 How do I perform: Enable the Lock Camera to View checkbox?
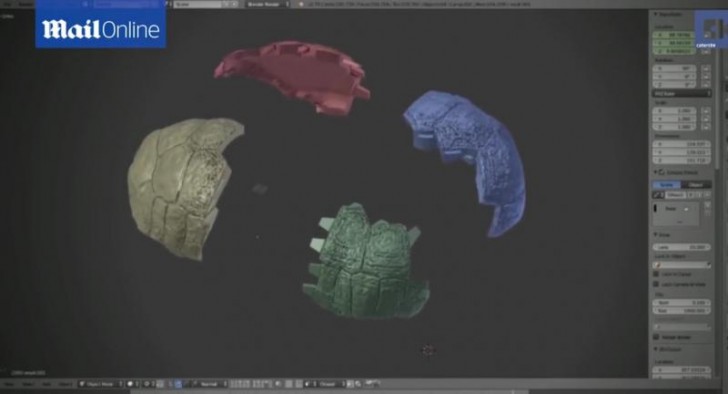(656, 284)
